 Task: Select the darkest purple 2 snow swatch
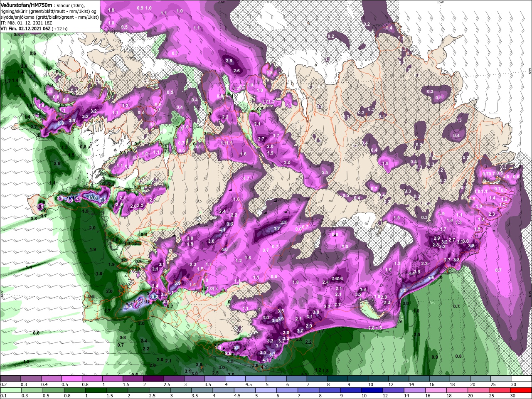pyautogui.click(x=153, y=379)
